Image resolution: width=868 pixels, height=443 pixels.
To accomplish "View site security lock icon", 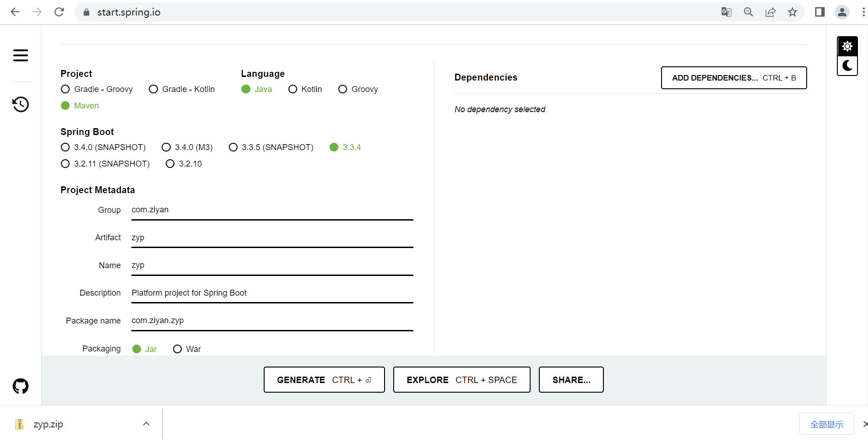I will (x=87, y=12).
